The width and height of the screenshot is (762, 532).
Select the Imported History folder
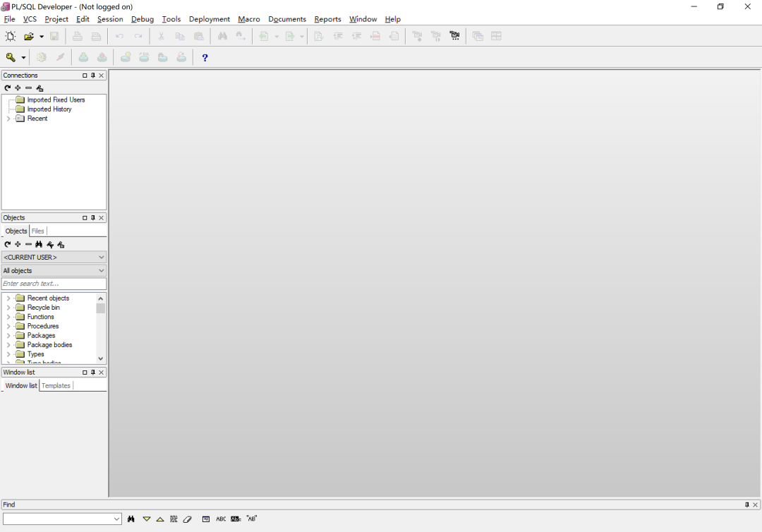pos(49,109)
